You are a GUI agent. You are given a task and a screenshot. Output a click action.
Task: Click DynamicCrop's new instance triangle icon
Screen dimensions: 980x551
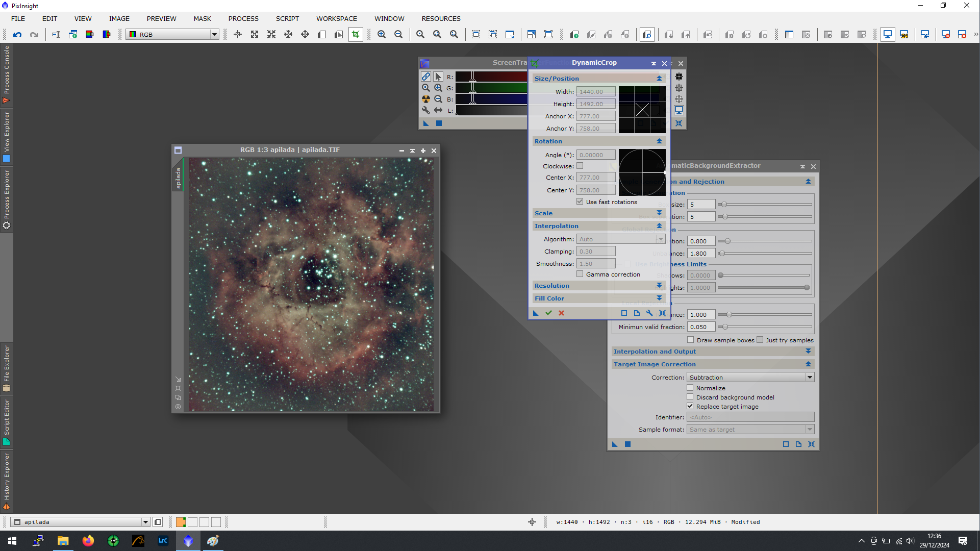tap(536, 313)
